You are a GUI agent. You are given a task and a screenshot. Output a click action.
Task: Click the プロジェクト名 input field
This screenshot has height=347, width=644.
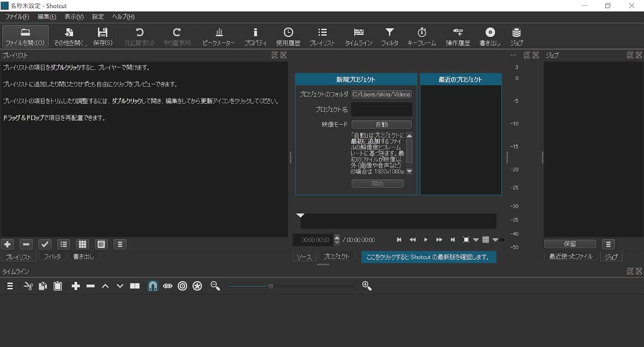coord(382,109)
